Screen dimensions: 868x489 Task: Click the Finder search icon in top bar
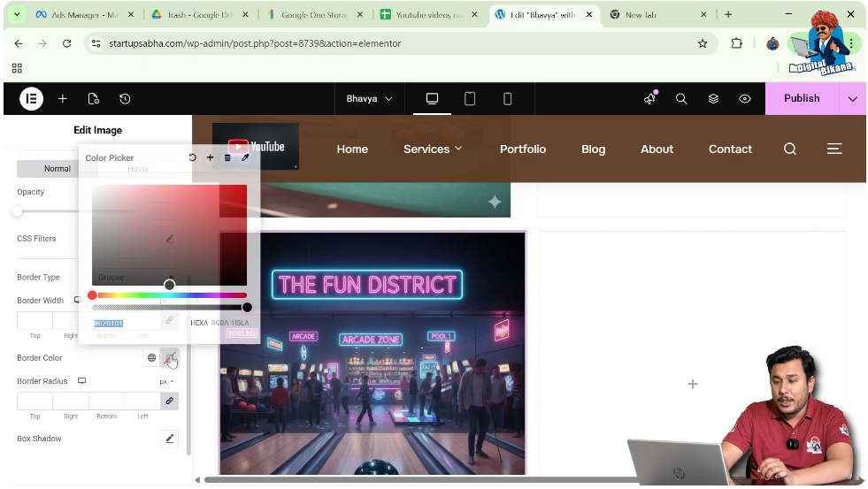point(681,99)
